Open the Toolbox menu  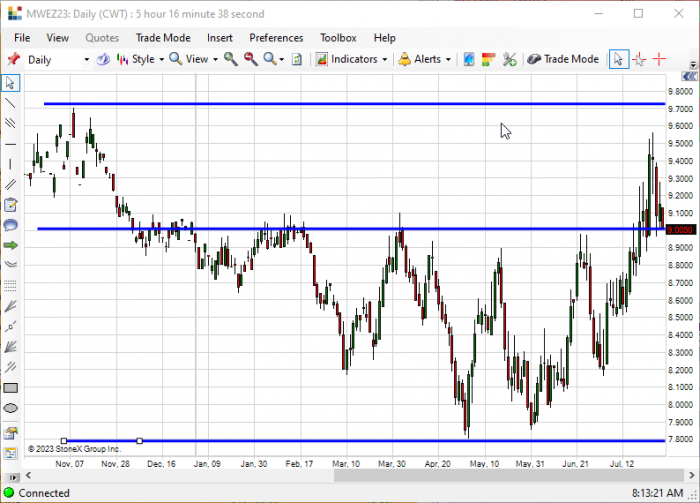click(338, 38)
